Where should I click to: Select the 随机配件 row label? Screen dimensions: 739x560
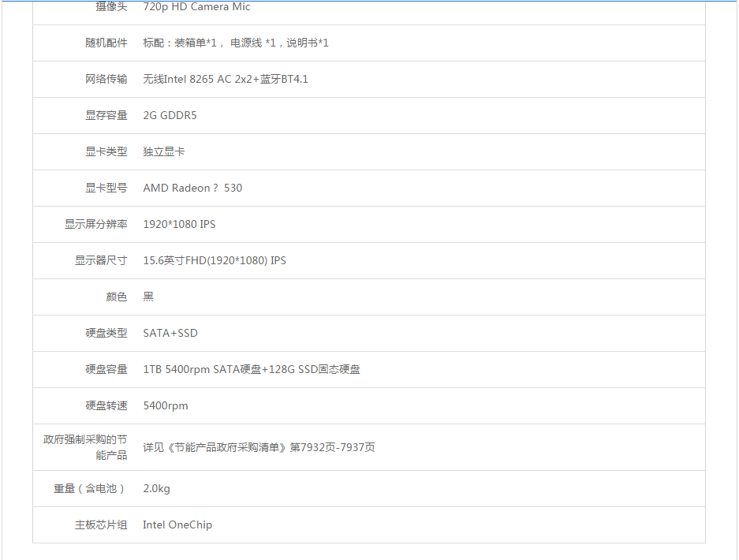(106, 43)
